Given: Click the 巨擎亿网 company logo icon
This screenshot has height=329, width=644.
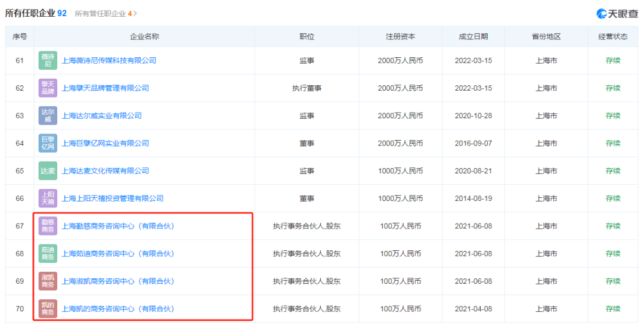Looking at the screenshot, I should (x=48, y=143).
